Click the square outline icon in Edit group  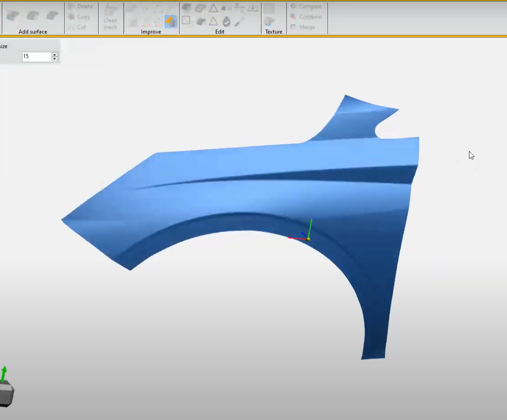pos(186,20)
